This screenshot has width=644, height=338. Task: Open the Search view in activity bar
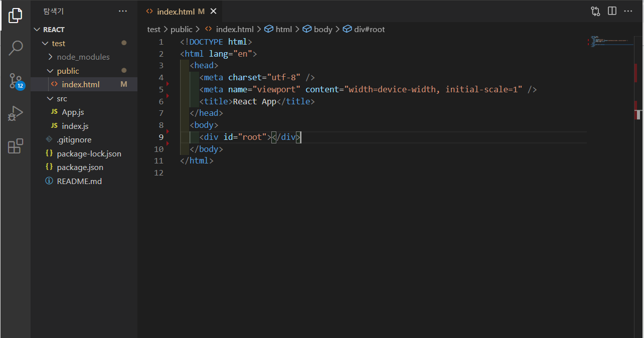click(x=16, y=48)
